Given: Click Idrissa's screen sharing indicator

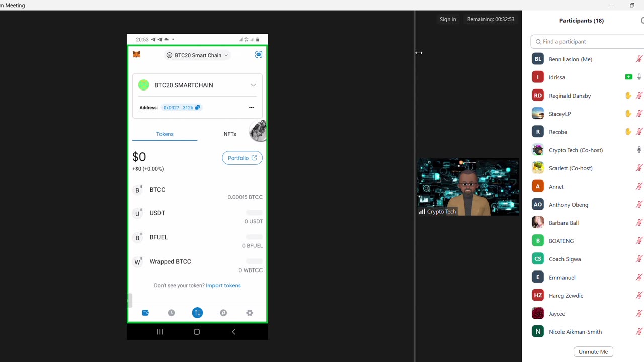Looking at the screenshot, I should click(628, 77).
